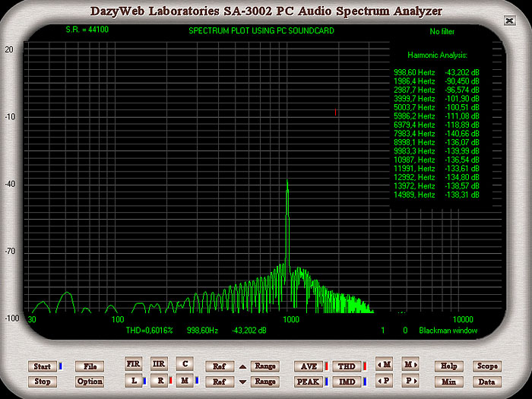The width and height of the screenshot is (532, 399).
Task: Switch to Scope view
Action: pos(487,366)
